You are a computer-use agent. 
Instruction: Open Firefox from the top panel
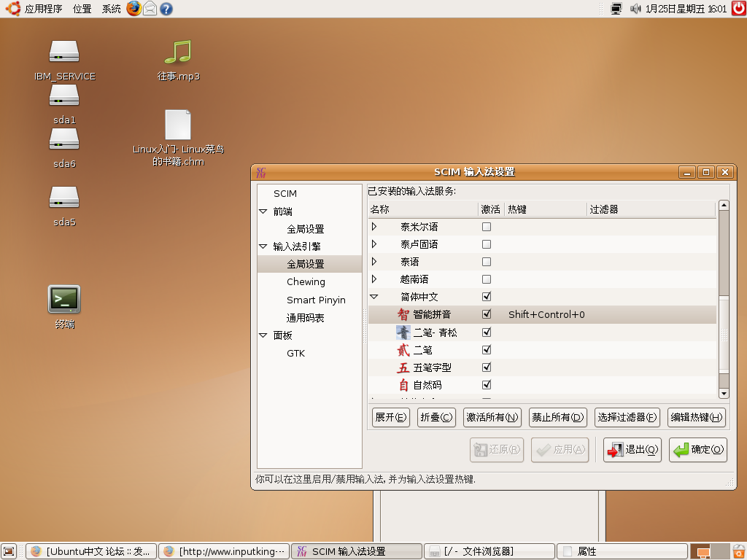[134, 9]
